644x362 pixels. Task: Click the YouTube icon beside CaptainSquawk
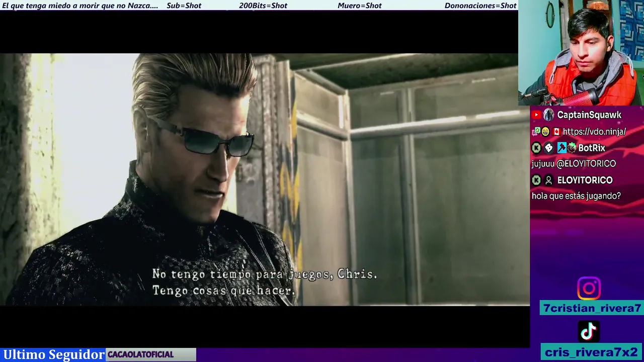point(536,115)
